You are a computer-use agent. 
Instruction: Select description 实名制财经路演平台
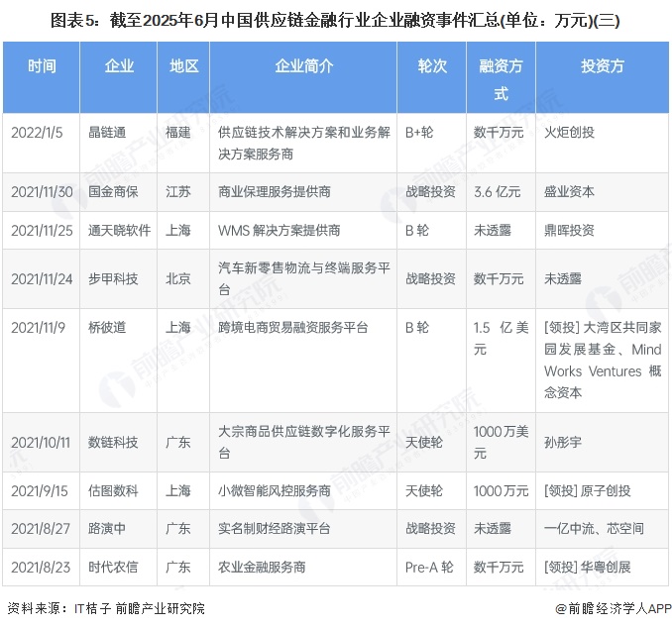click(x=275, y=529)
